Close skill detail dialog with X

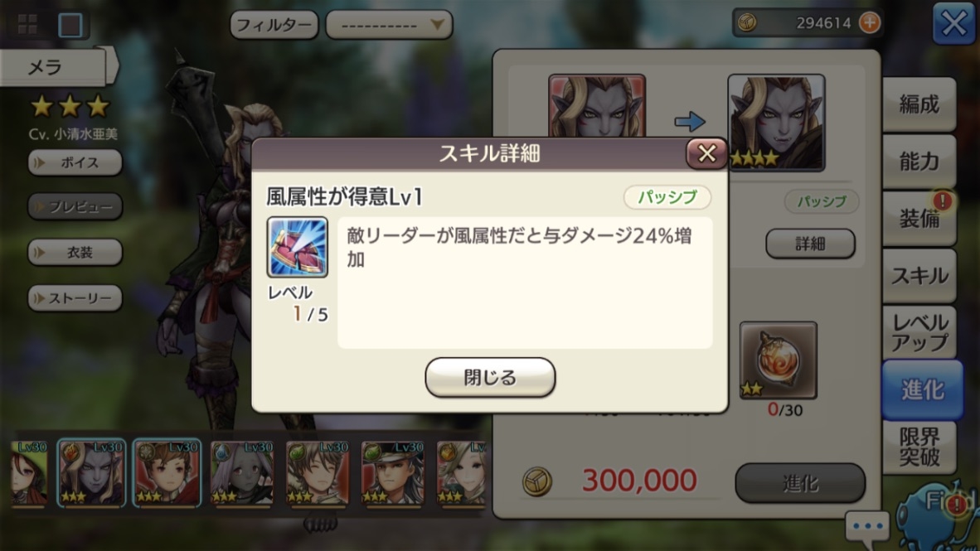[706, 153]
